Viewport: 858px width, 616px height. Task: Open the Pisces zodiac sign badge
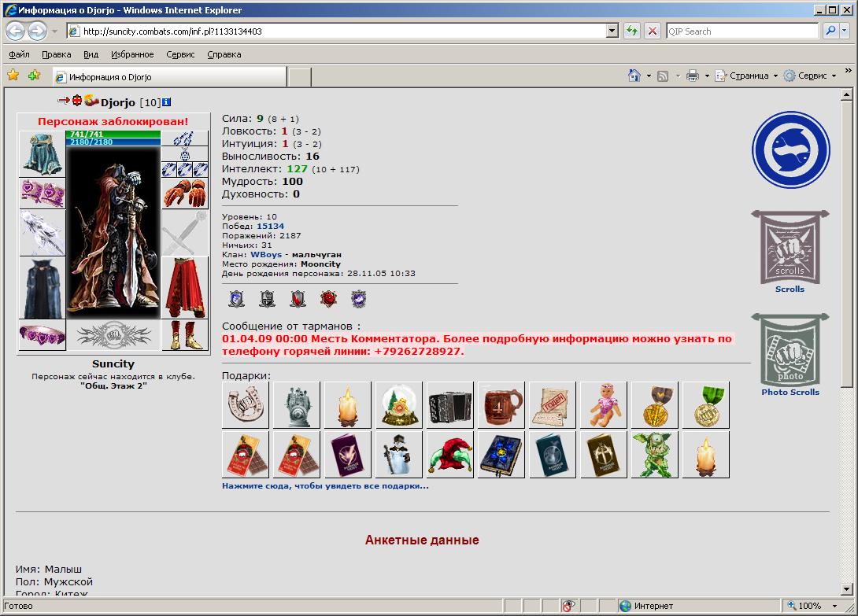coord(790,150)
